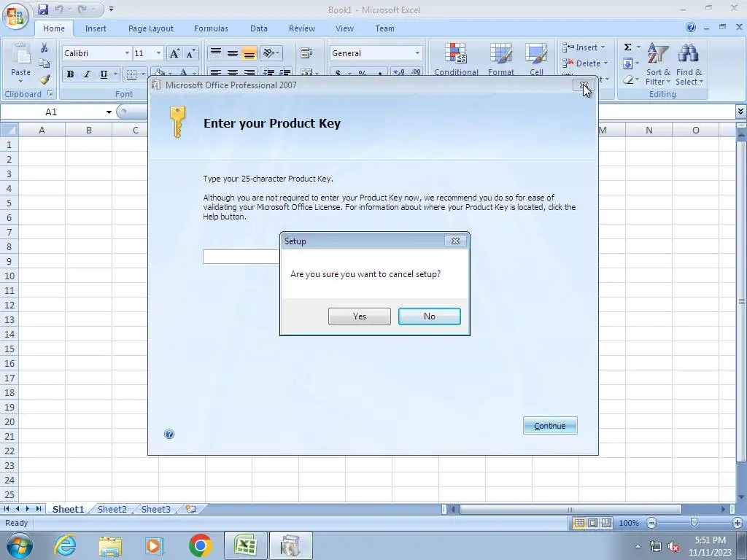Open the Data tab
Screen dimensions: 747x560
click(x=259, y=28)
